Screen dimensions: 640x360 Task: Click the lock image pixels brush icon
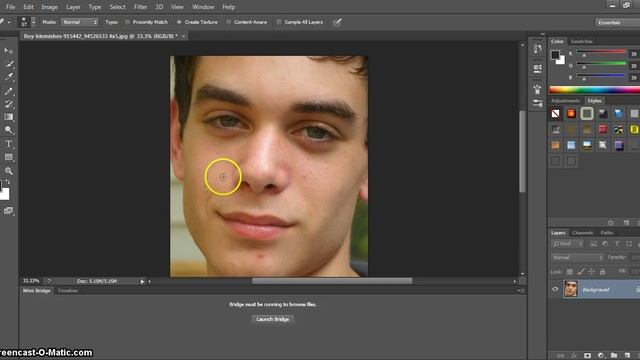[581, 271]
